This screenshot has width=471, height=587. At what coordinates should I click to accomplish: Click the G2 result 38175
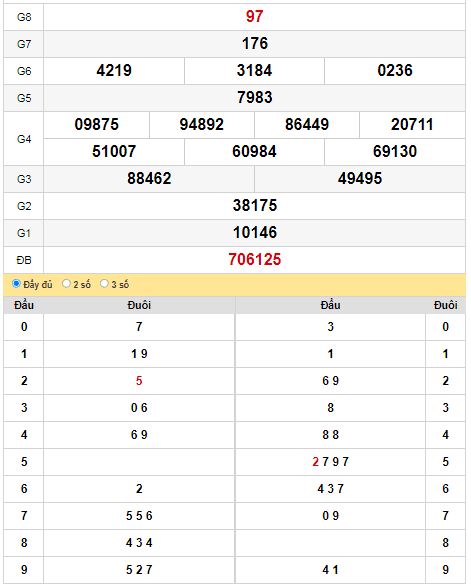255,205
